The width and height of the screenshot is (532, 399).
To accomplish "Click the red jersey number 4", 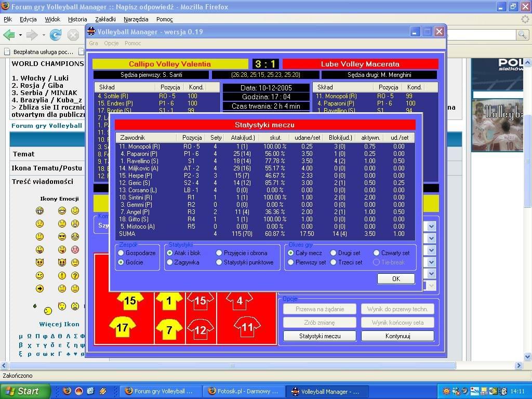I will click(x=240, y=301).
